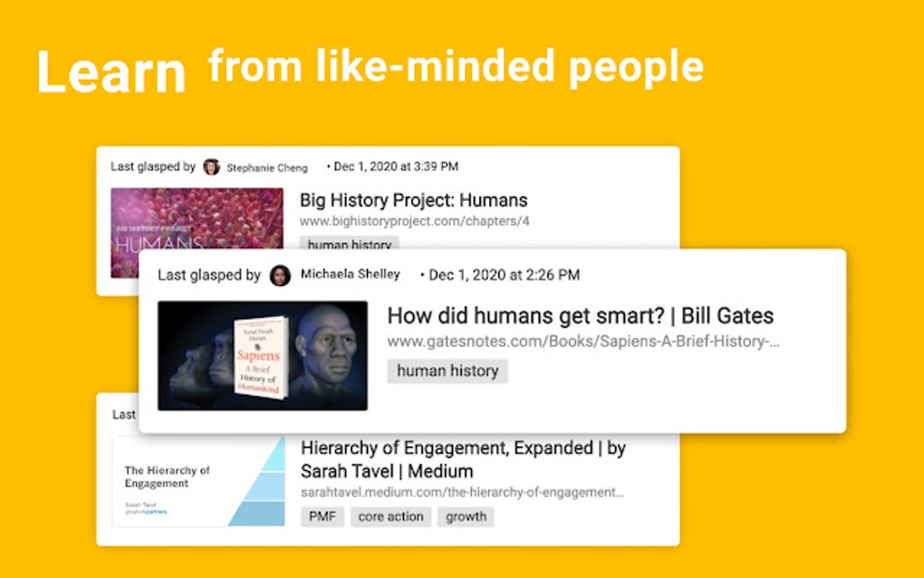The width and height of the screenshot is (924, 578).
Task: Select the 'core action' tag
Action: 390,516
